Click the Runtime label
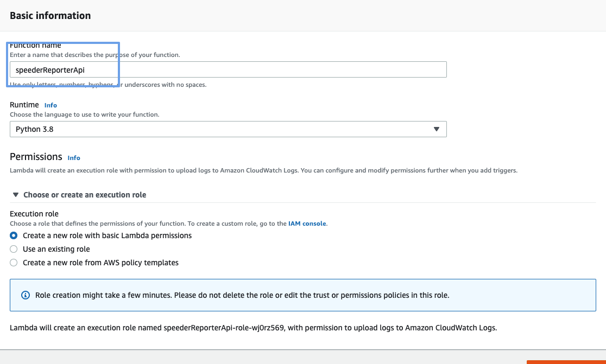606x364 pixels. tap(24, 105)
